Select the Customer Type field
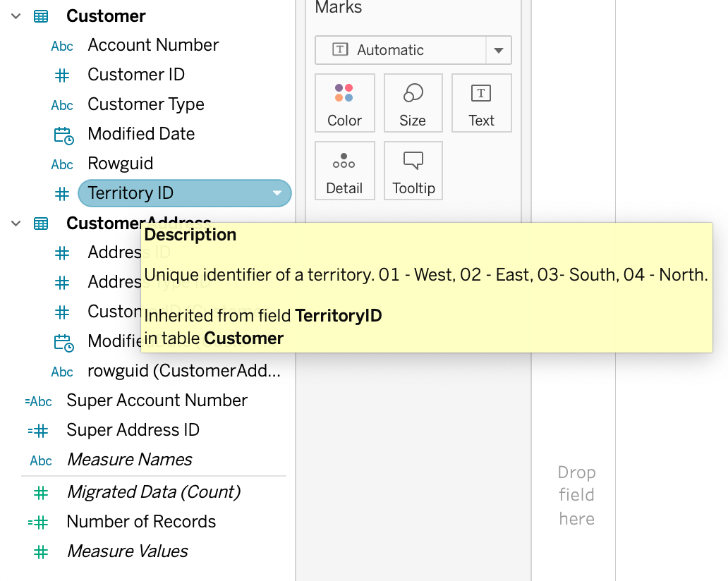 tap(146, 104)
